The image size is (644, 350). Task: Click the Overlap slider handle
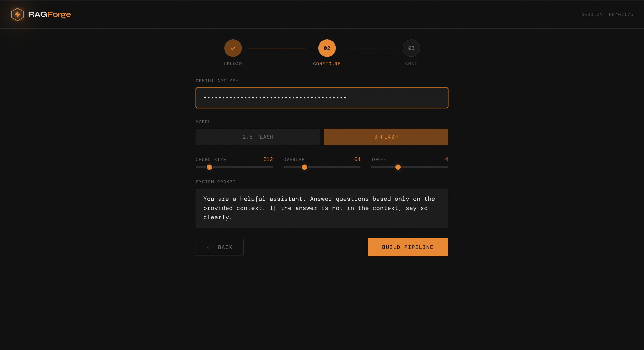(x=304, y=167)
